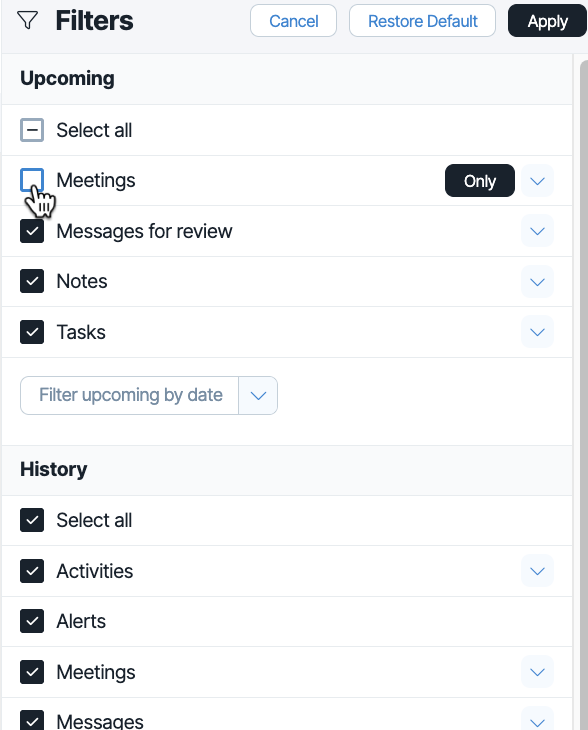Expand the Notes chevron

click(537, 282)
